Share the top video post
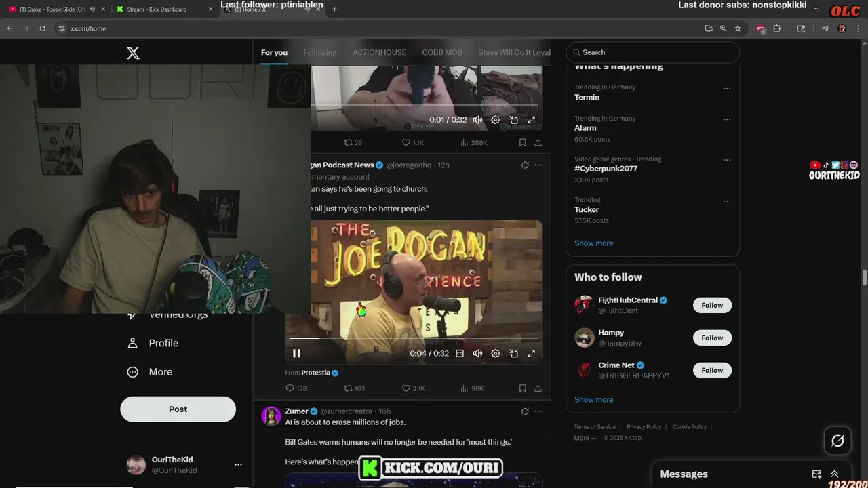Viewport: 868px width, 488px height. [538, 142]
